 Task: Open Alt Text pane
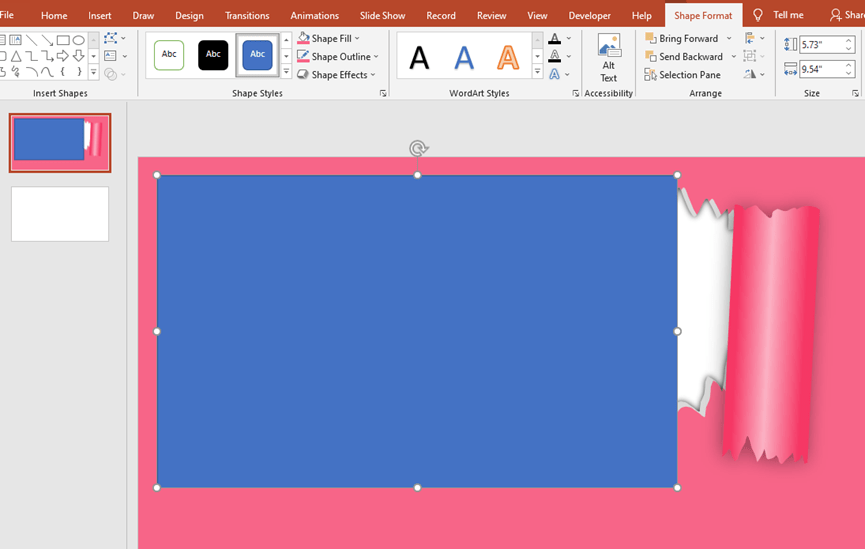click(x=608, y=58)
